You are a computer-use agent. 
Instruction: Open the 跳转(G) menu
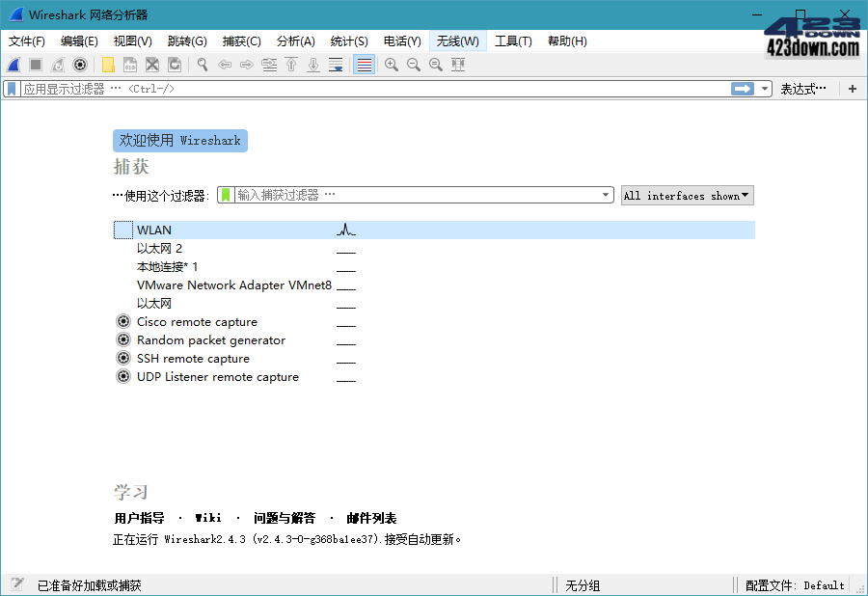[x=187, y=41]
